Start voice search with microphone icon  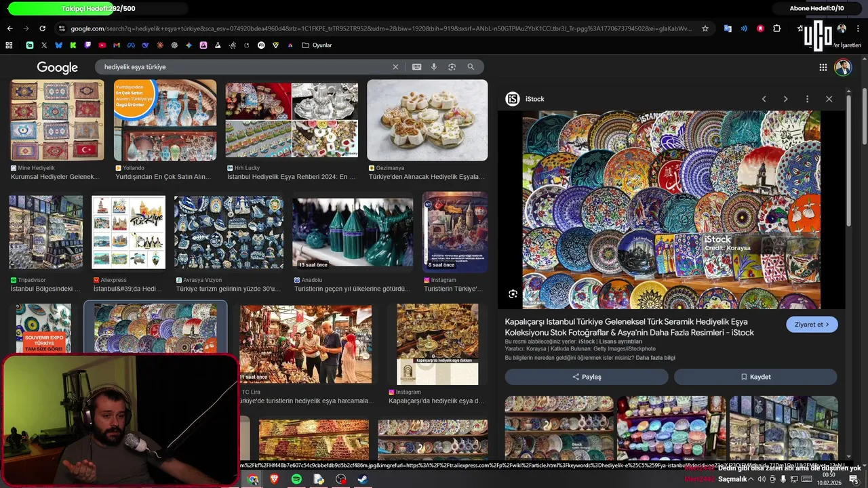point(434,67)
